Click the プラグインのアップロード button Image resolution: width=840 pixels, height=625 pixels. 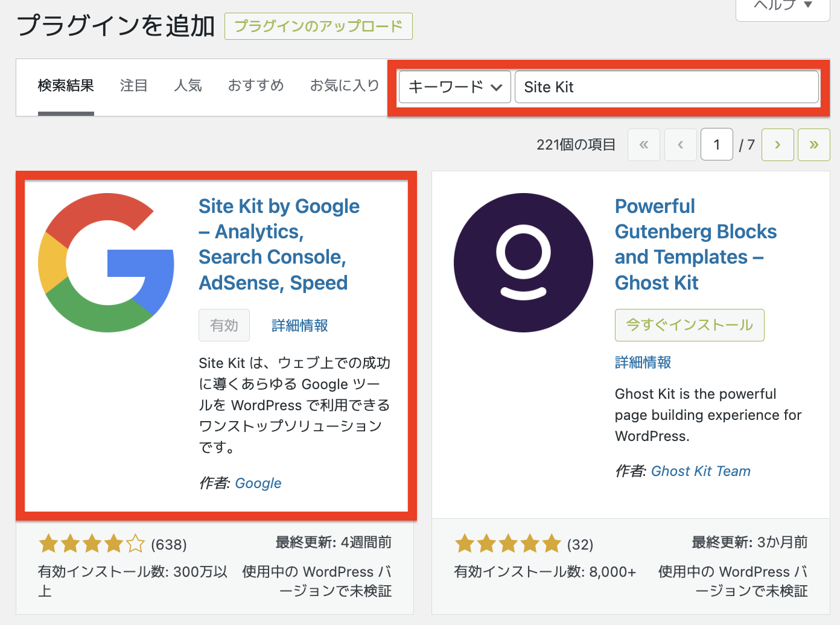tap(319, 27)
